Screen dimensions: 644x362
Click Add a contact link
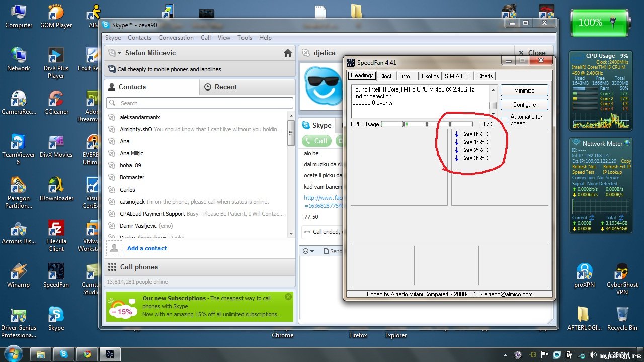147,248
